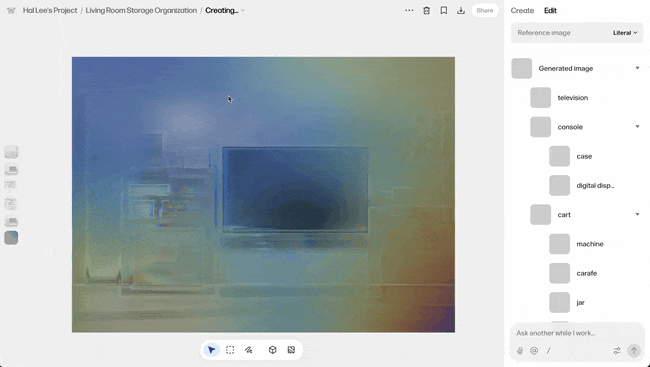Click the @ mention icon
This screenshot has height=367, width=650.
(534, 351)
